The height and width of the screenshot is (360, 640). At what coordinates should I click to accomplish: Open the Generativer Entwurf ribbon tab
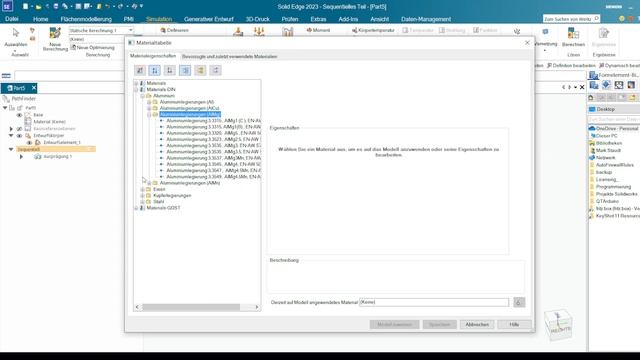(x=209, y=19)
